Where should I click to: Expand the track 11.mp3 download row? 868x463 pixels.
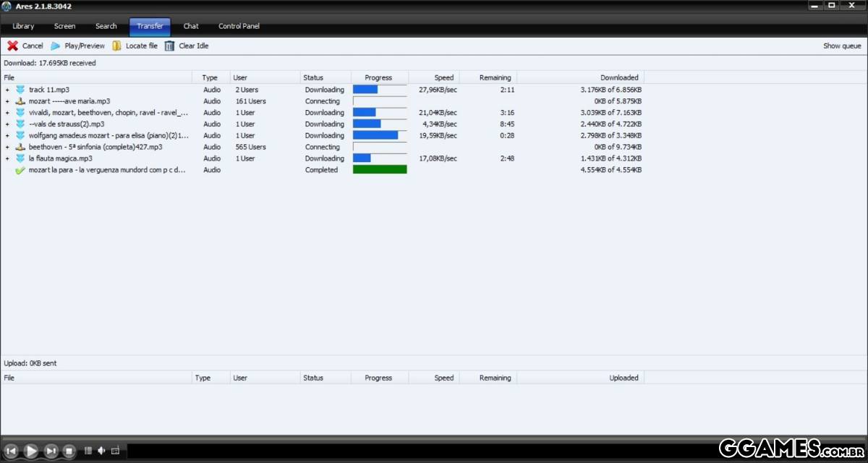(7, 90)
